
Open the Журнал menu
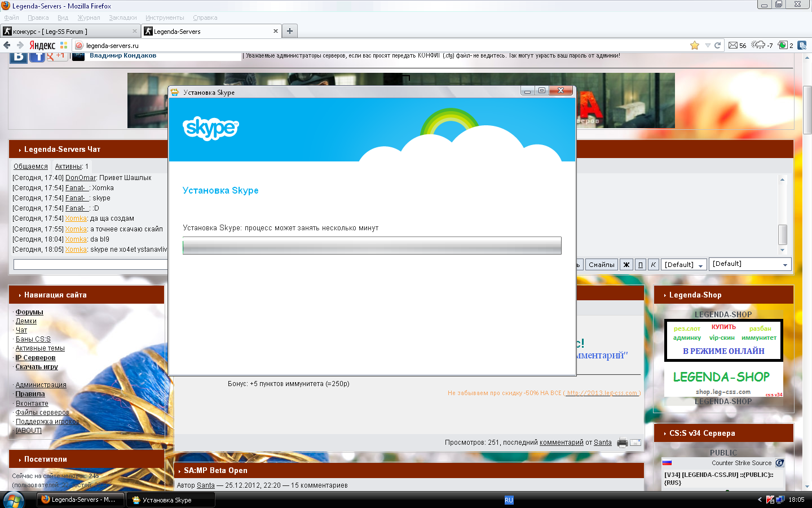pos(89,17)
